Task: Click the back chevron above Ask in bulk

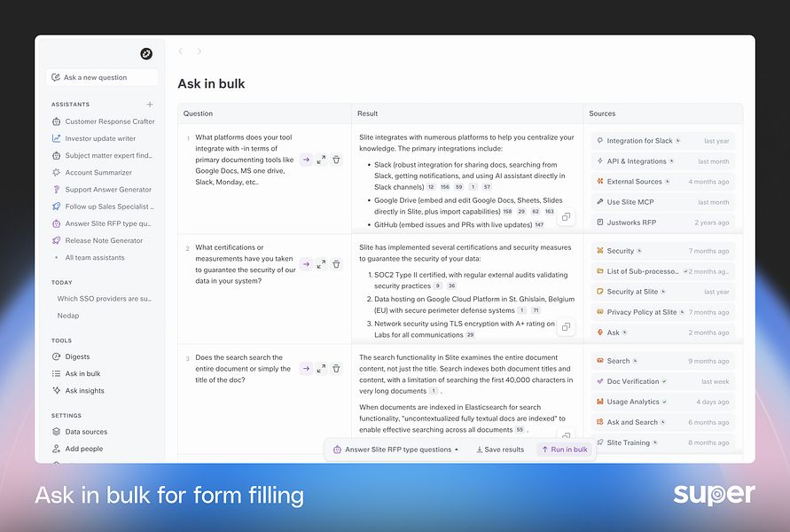Action: 181,51
